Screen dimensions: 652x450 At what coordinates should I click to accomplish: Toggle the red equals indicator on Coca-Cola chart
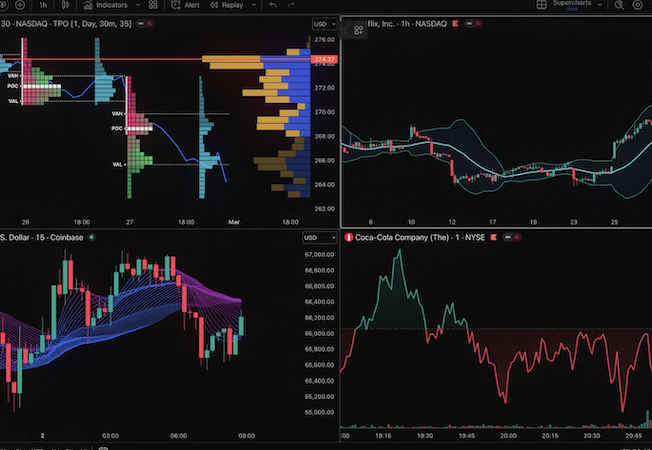click(x=516, y=237)
